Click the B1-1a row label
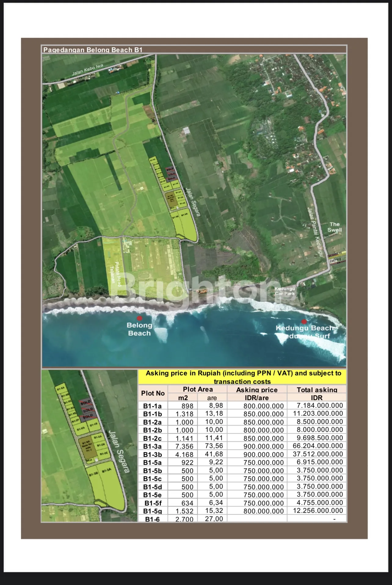The image size is (392, 585). pos(152,406)
